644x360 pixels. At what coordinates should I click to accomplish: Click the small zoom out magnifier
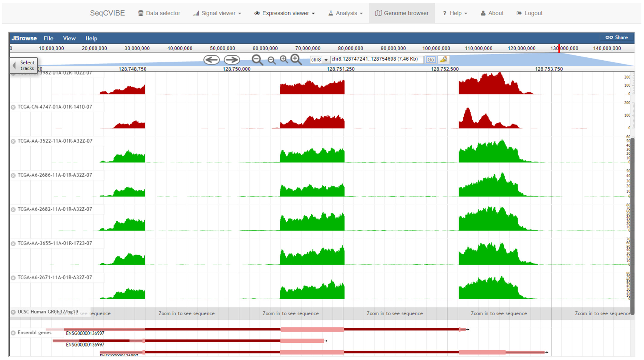[x=272, y=60]
